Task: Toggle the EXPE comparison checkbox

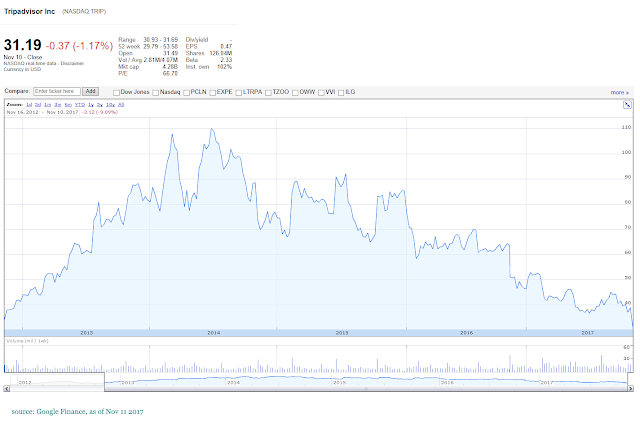Action: [213, 93]
